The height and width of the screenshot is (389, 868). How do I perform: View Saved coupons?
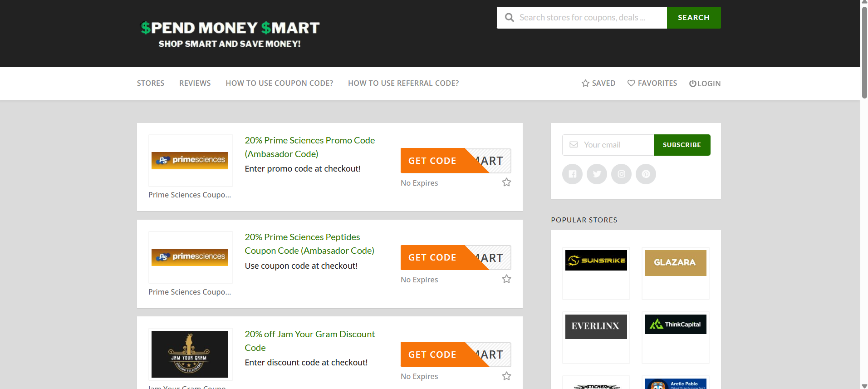pos(598,84)
